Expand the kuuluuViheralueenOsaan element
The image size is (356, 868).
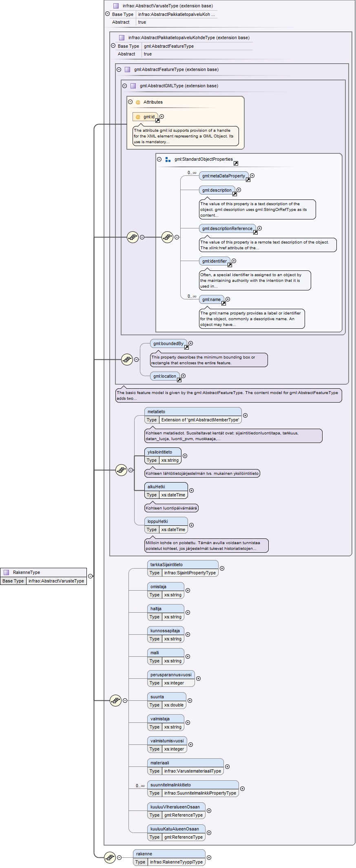point(209,810)
